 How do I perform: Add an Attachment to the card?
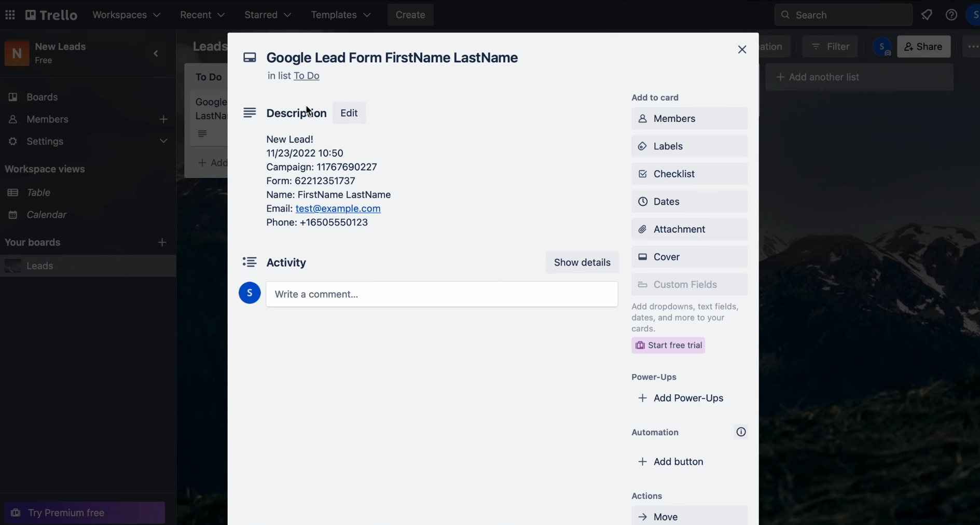[689, 229]
